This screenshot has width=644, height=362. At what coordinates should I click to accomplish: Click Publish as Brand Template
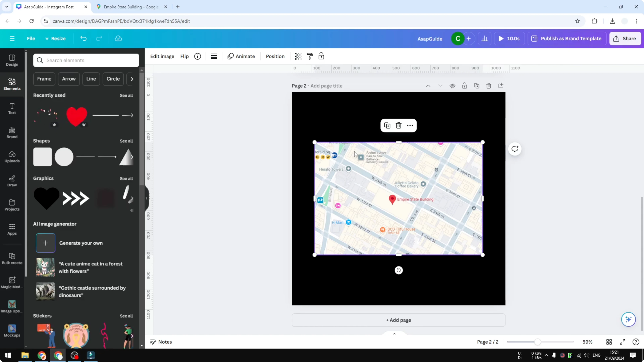[x=567, y=38]
